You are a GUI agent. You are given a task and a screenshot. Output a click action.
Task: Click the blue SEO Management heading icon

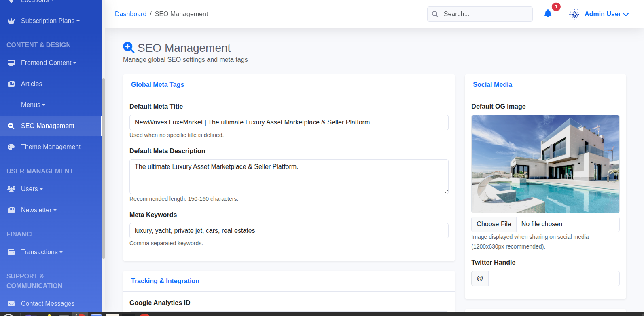(x=129, y=48)
